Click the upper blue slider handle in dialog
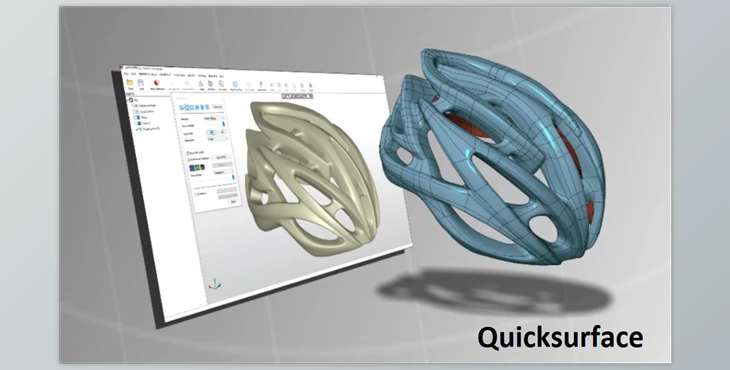730x370 pixels. 223,124
